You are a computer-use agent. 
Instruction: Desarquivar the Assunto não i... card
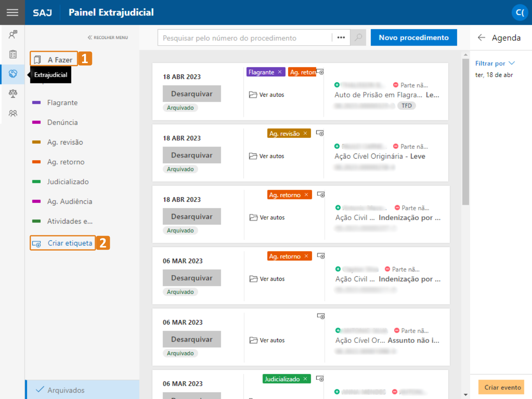[x=192, y=339]
